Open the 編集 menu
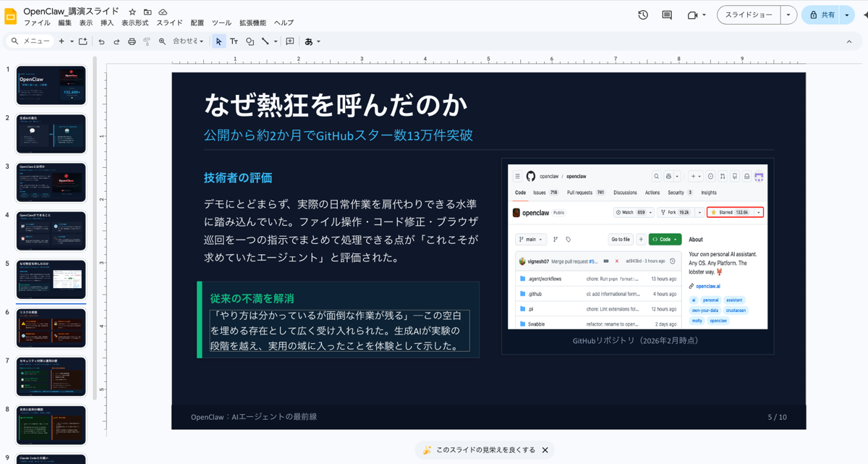The width and height of the screenshot is (868, 464). click(64, 23)
